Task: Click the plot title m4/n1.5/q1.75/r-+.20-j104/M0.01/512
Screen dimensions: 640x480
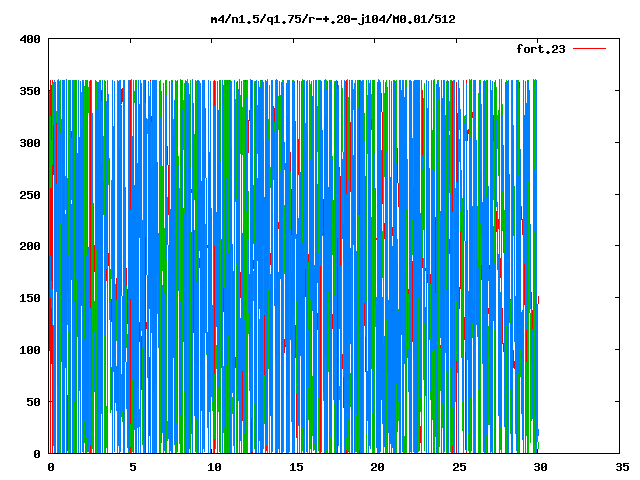Action: tap(333, 19)
